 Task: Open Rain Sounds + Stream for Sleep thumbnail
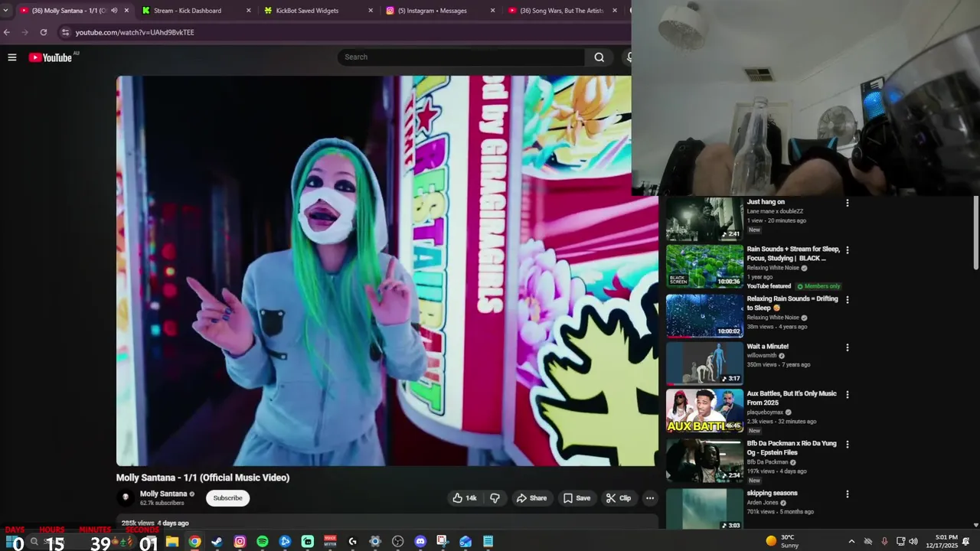[704, 266]
